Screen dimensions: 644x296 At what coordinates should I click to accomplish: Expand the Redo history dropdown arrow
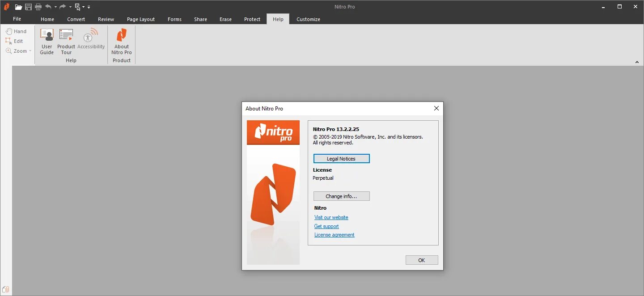(70, 7)
